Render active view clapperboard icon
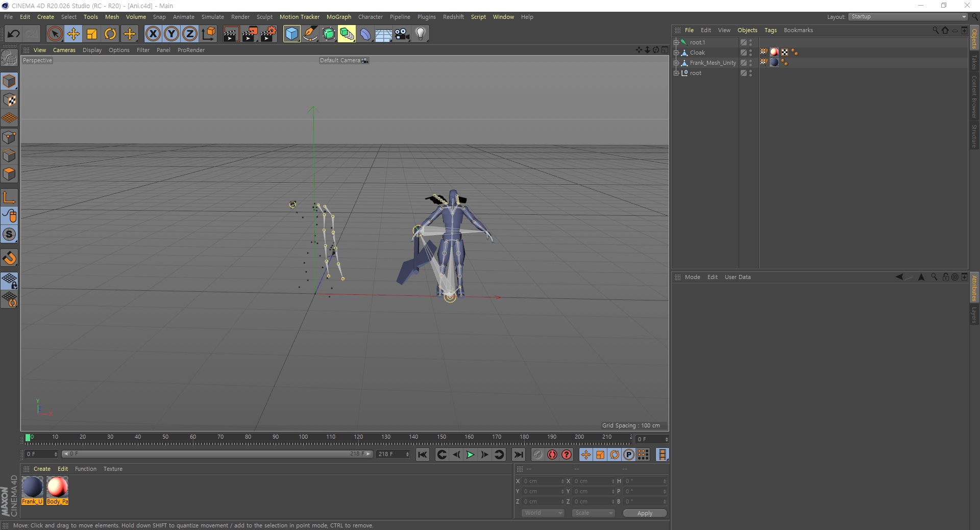980x530 pixels. (x=231, y=34)
